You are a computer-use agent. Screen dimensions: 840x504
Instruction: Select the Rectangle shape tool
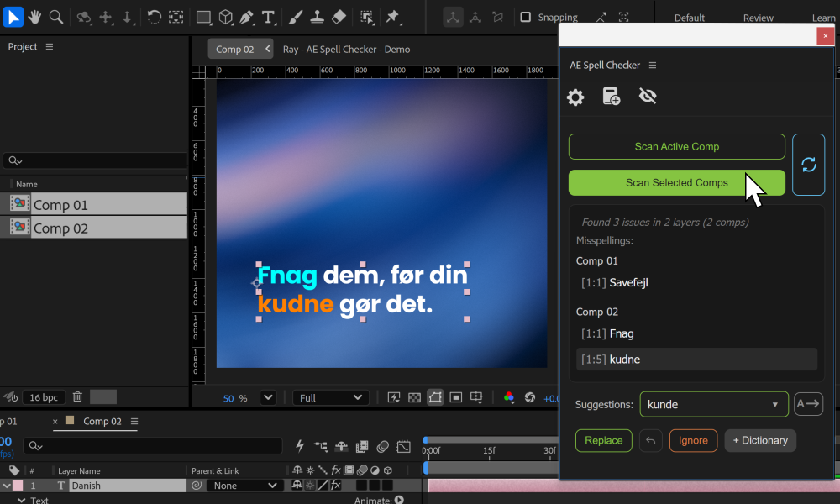pyautogui.click(x=203, y=17)
